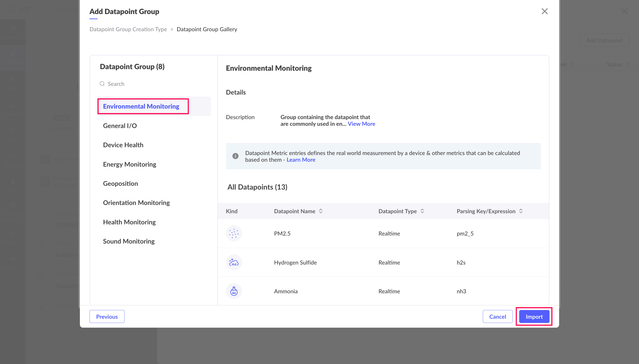Sort by Parsing Key/Expression column
Screen dimensions: 639x364
(521, 211)
